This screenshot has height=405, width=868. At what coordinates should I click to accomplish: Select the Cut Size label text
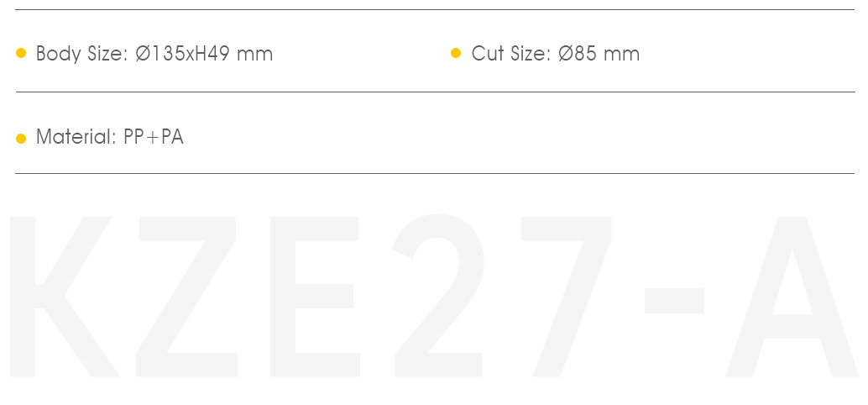511,54
